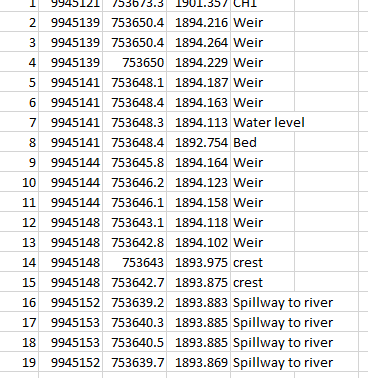Click the 'crest' cell in row 14

point(262,262)
